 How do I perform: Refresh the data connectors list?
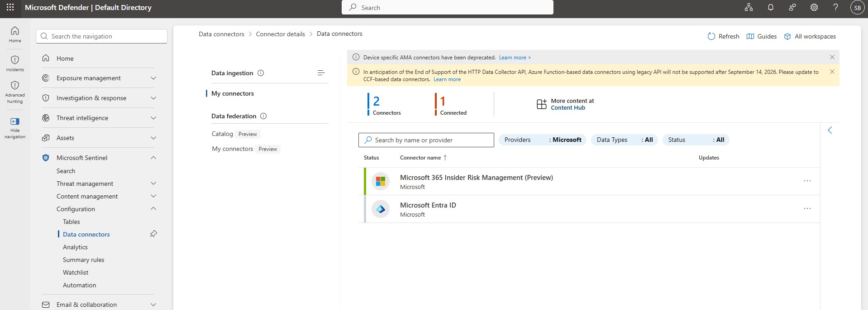pyautogui.click(x=723, y=36)
